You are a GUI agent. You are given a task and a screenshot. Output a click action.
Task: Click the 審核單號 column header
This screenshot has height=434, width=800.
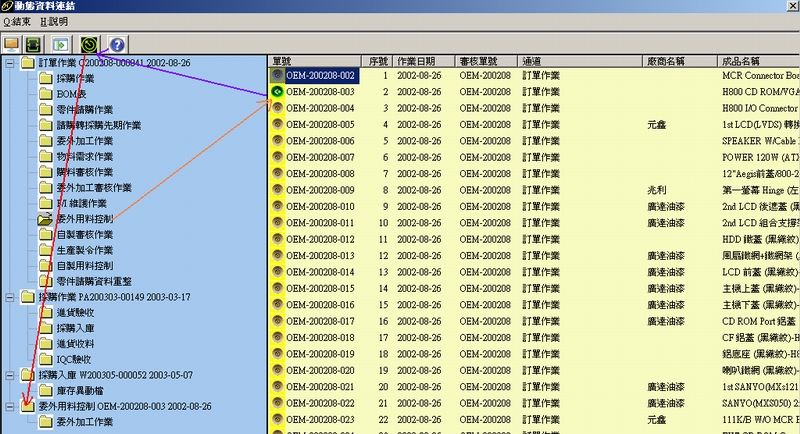tap(486, 61)
